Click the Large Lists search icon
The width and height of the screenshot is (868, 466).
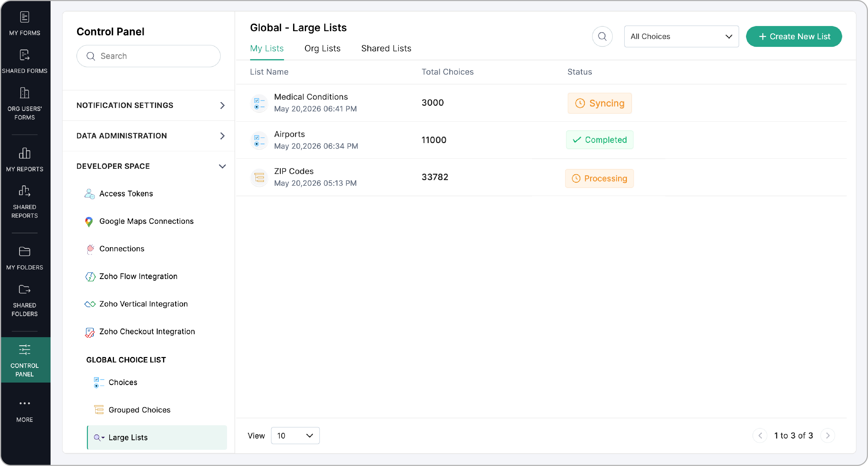[x=99, y=438]
